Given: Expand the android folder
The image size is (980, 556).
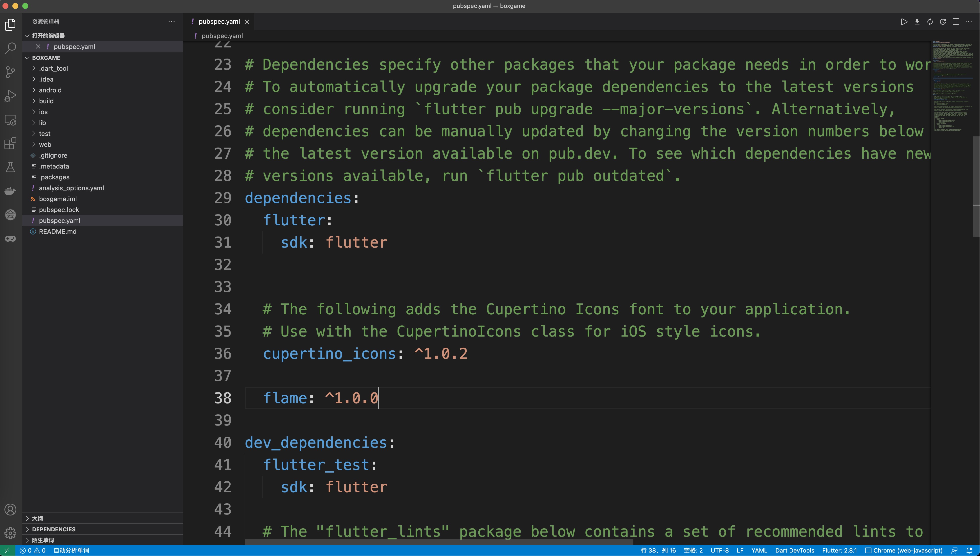Looking at the screenshot, I should (x=50, y=90).
